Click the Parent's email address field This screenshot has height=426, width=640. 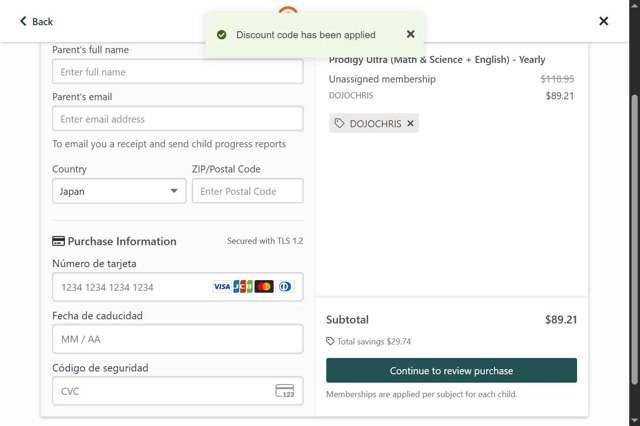pyautogui.click(x=177, y=119)
